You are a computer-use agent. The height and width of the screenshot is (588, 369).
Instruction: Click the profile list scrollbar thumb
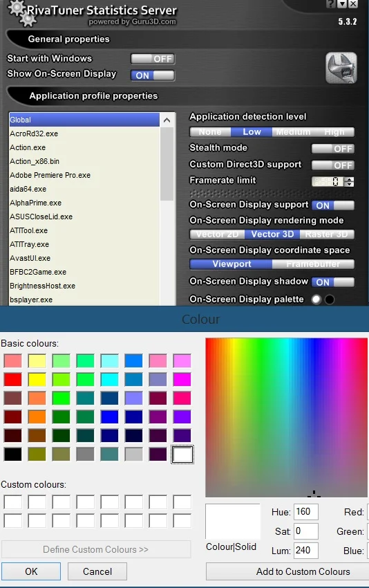[167, 164]
